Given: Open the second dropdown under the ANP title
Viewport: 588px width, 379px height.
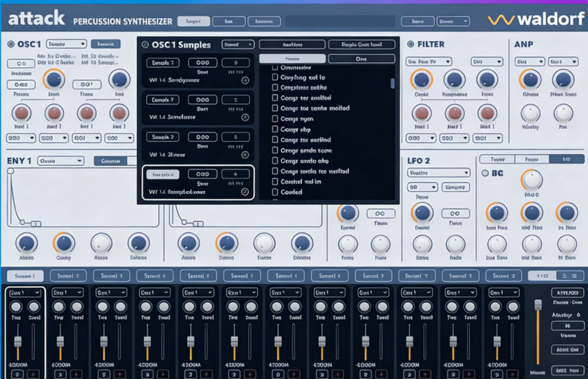Looking at the screenshot, I should point(563,61).
